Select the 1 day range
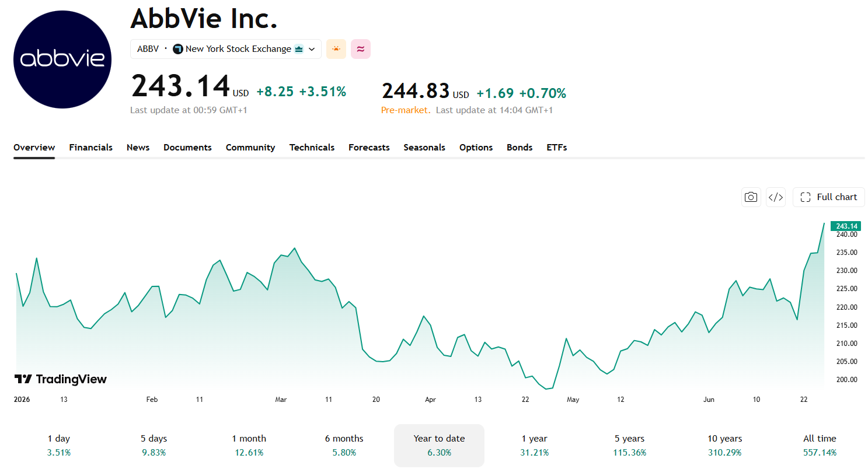 tap(59, 446)
